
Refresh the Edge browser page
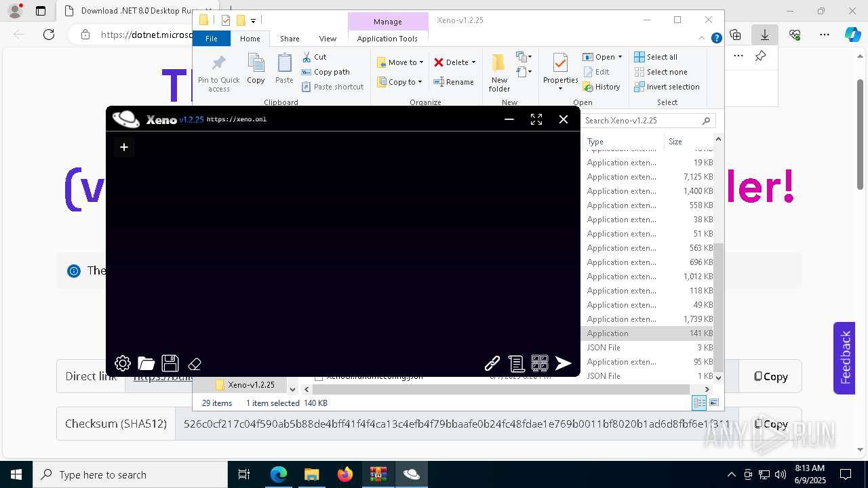(49, 35)
